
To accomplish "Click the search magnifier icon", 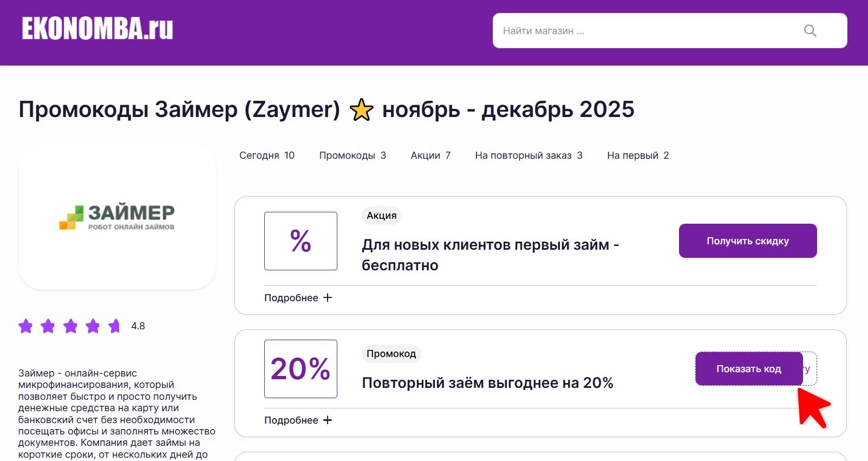I will click(x=810, y=30).
